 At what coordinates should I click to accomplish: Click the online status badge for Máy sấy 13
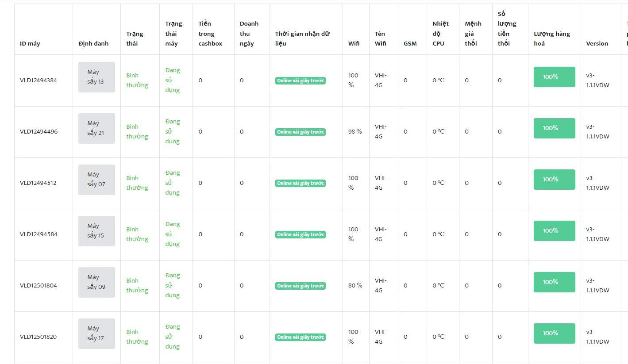(300, 80)
